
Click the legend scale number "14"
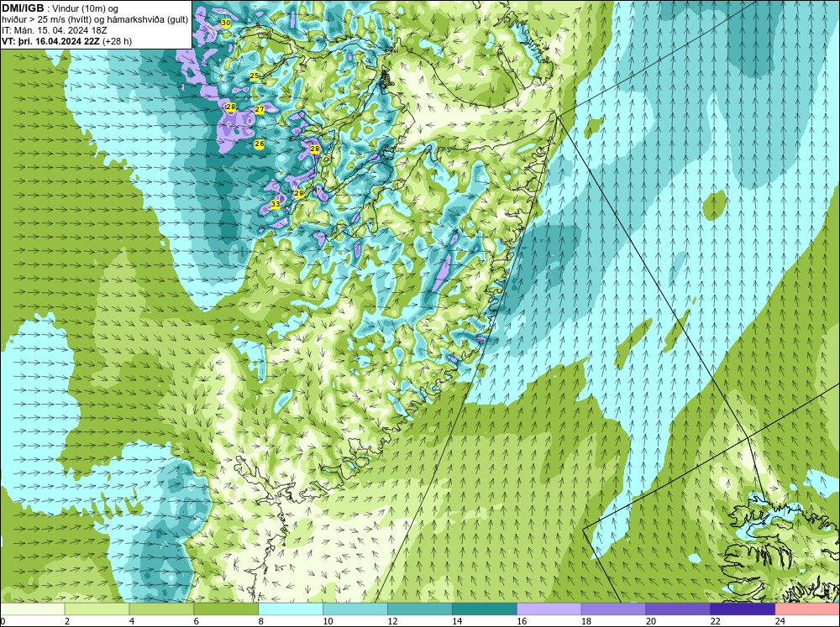(x=456, y=621)
